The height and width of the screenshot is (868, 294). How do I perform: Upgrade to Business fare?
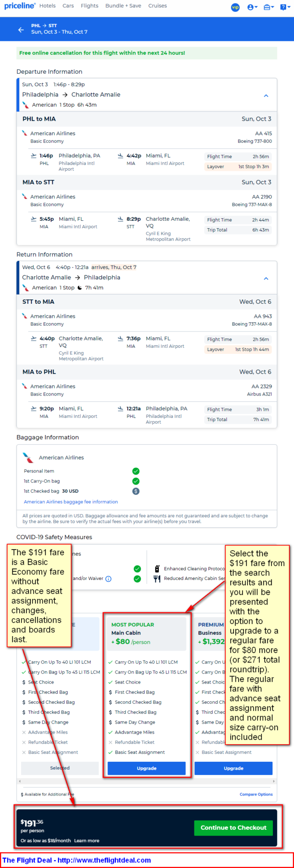233,768
